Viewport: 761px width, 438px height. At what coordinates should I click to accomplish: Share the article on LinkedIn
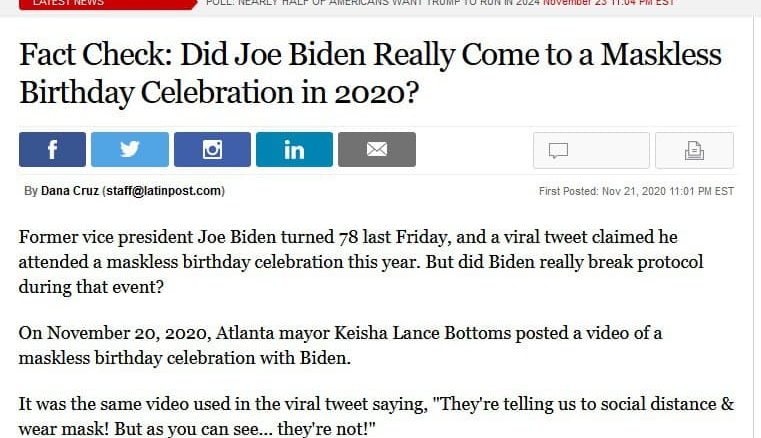(295, 150)
